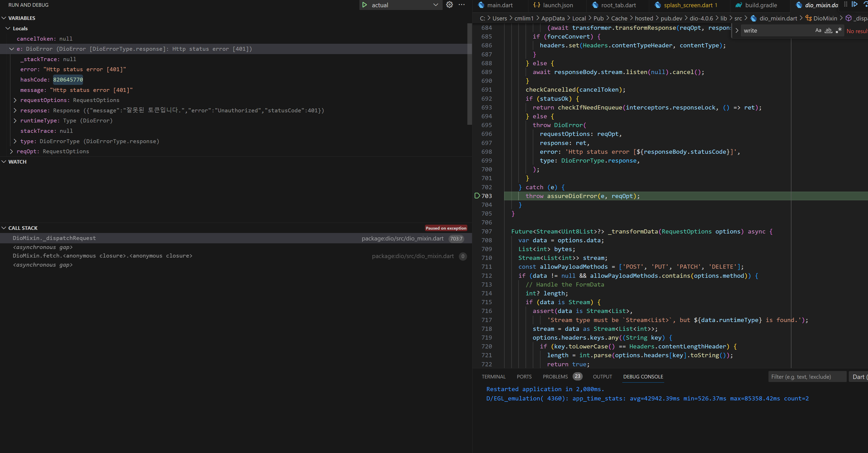Expand the 'type: DioErrorType' variable

(15, 141)
